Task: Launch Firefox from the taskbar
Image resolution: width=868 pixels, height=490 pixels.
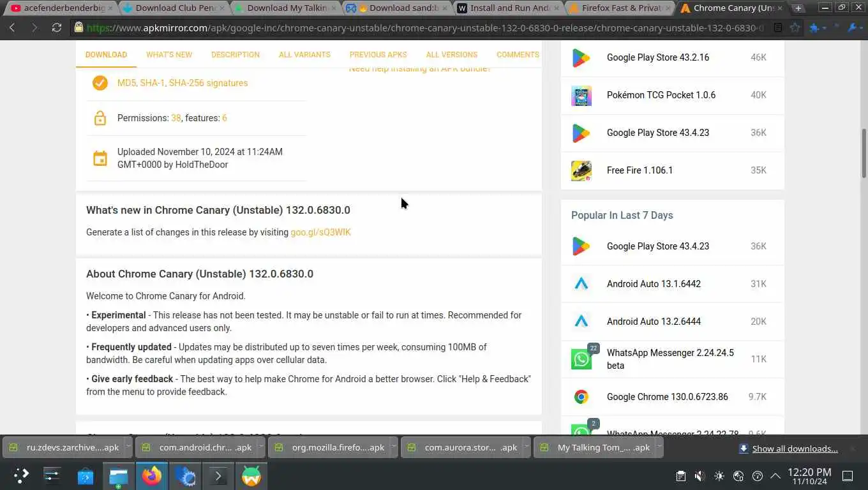Action: (152, 475)
